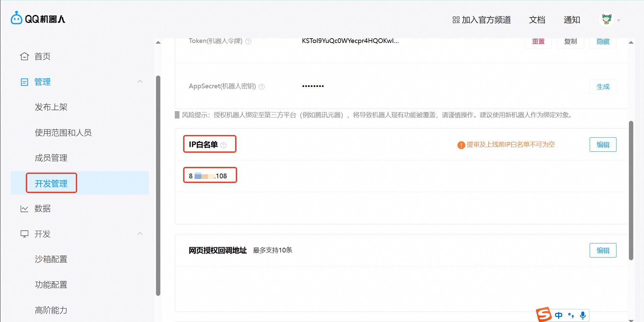Screen dimensions: 644x322
Task: Open 加入官方频道 via QR code icon
Action: (456, 20)
